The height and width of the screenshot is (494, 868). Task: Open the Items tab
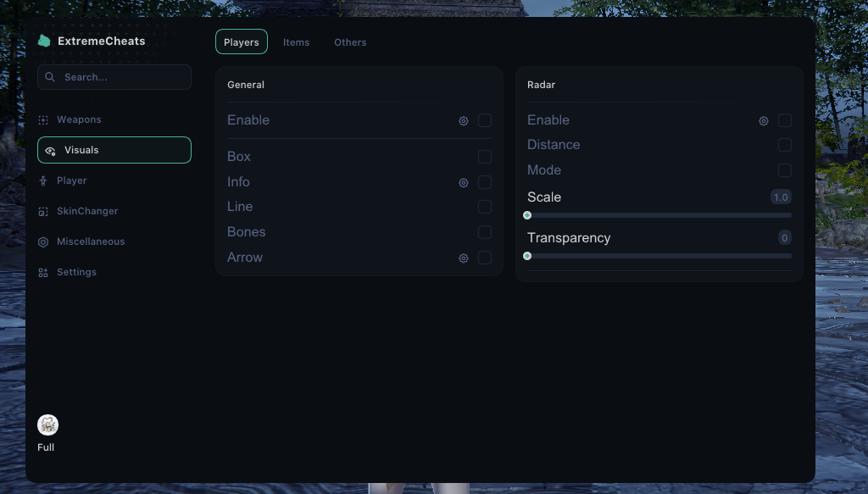(x=296, y=42)
